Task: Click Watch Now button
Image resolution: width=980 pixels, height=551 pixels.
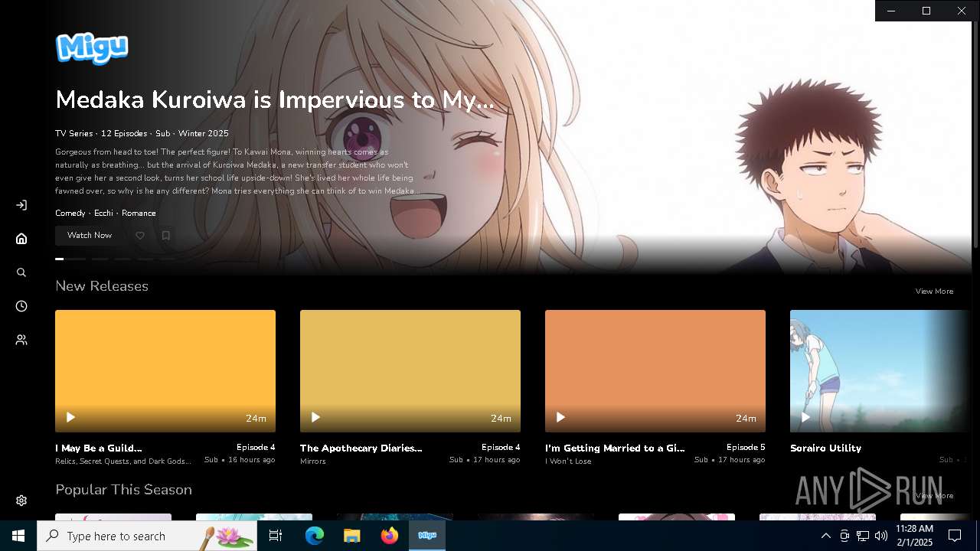Action: click(90, 236)
